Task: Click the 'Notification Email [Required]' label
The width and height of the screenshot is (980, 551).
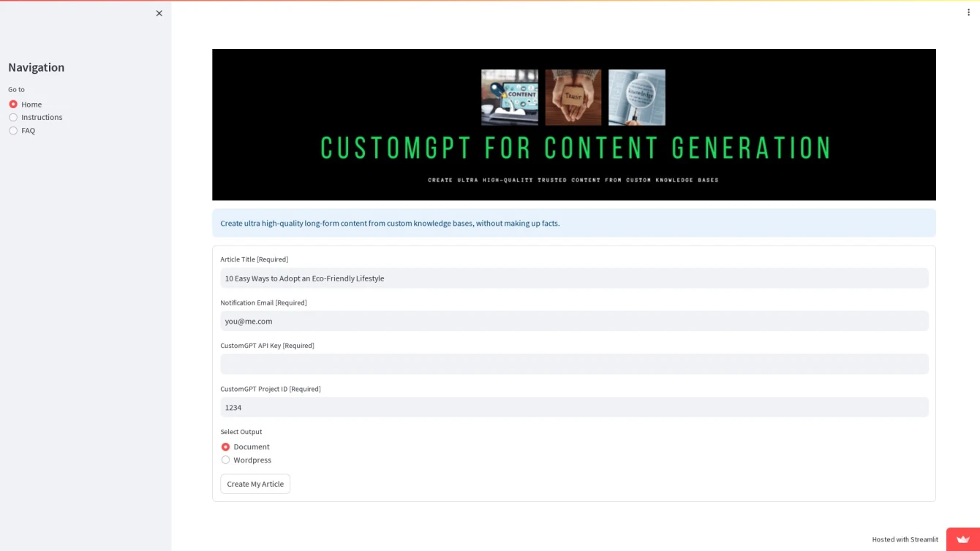Action: pos(263,303)
